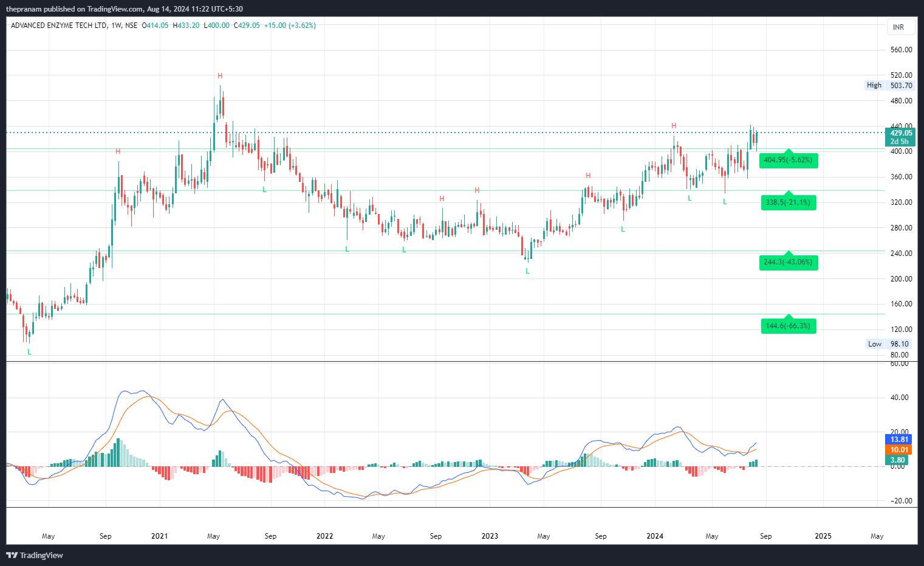Viewport: 924px width, 566px height.
Task: Click the 200.00 price axis label
Action: pos(901,279)
